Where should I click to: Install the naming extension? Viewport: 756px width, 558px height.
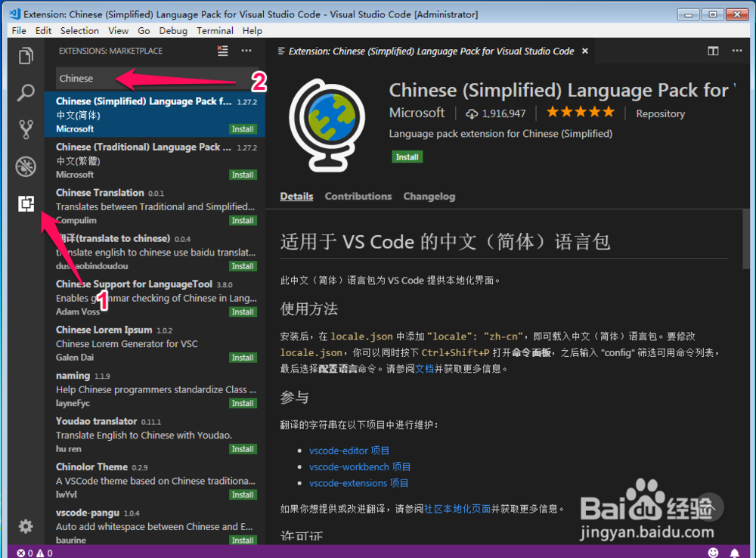coord(243,403)
